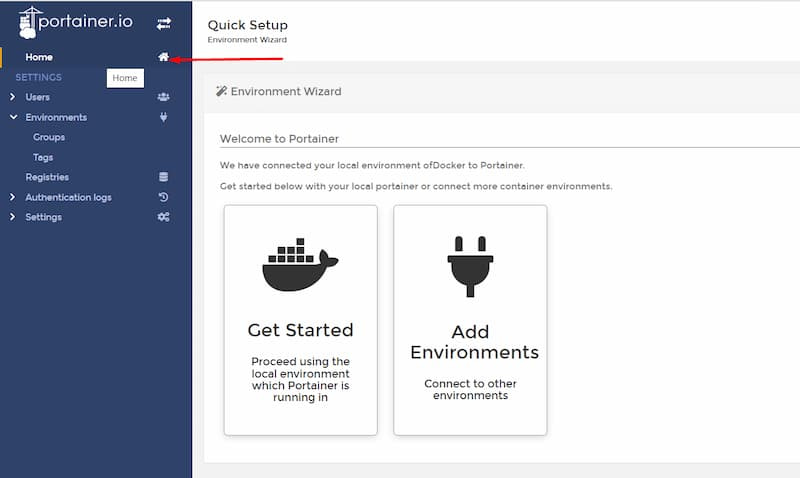The image size is (800, 478).
Task: Open Groups under Environments
Action: (x=49, y=137)
